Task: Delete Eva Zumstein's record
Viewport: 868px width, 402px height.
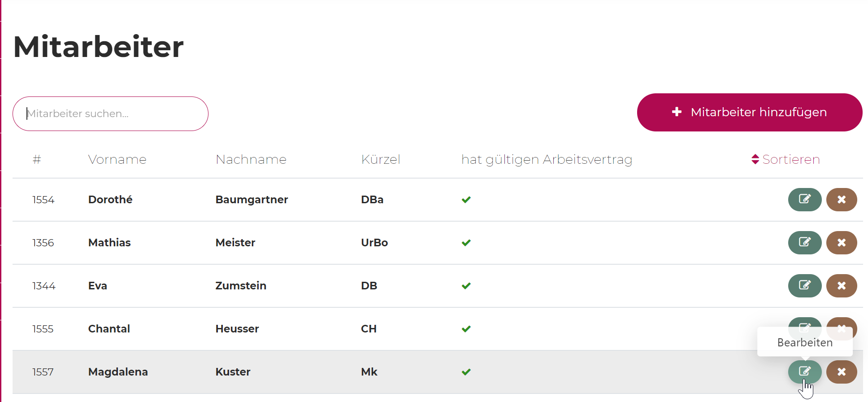Action: click(841, 286)
